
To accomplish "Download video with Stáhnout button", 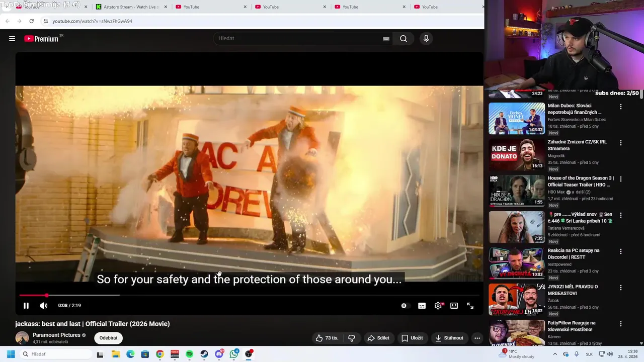I will (449, 338).
